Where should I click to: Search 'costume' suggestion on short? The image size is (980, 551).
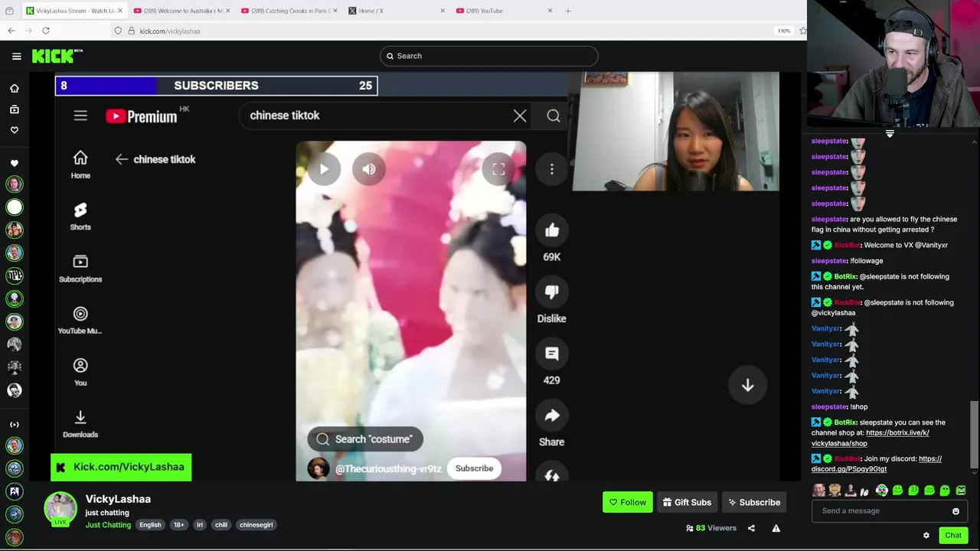[x=365, y=439]
